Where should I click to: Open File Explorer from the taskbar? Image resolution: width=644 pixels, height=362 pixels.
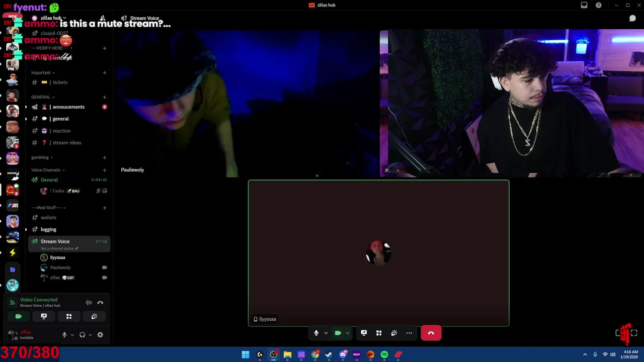click(287, 354)
